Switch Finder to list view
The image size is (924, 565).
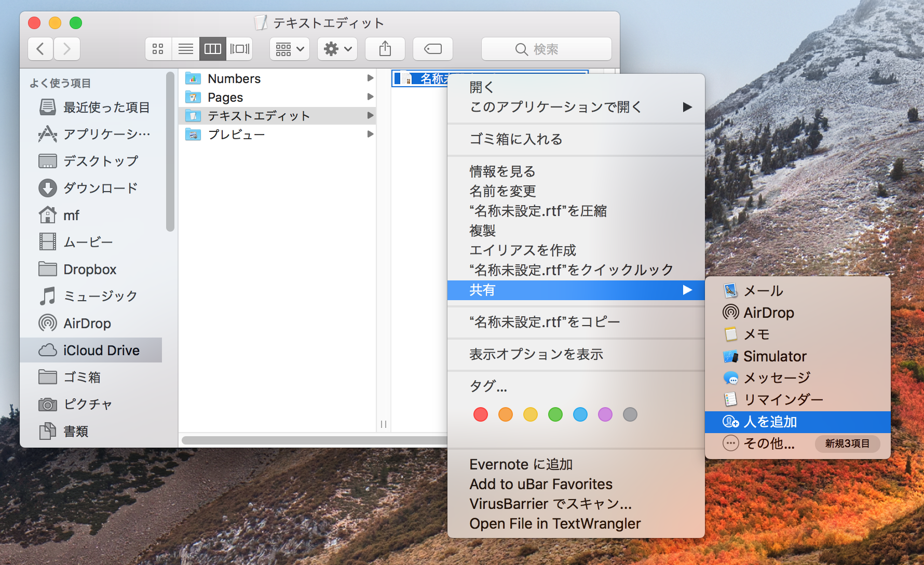[186, 49]
